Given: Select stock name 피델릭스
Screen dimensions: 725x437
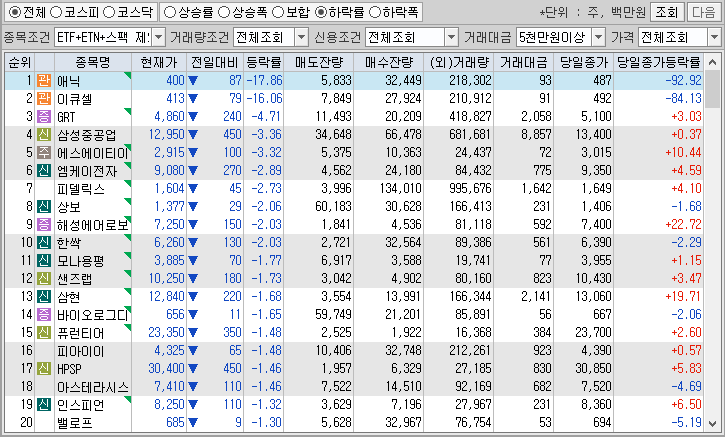Looking at the screenshot, I should (x=81, y=189).
